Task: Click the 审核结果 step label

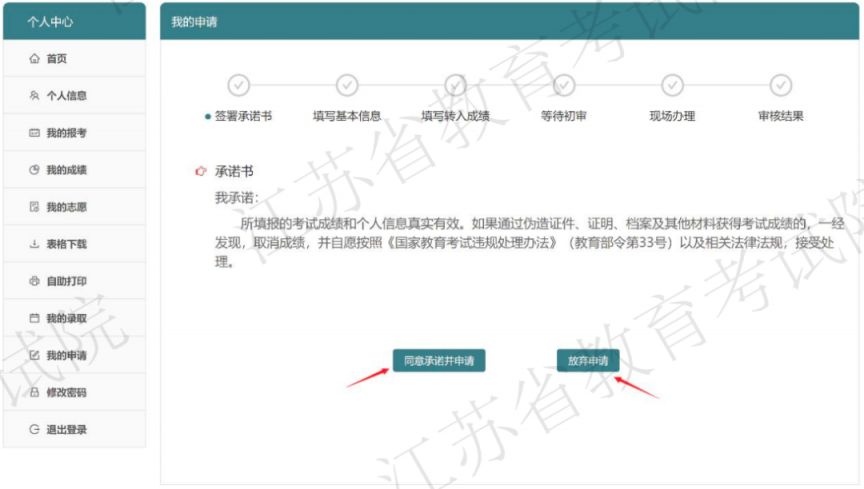Action: 781,116
